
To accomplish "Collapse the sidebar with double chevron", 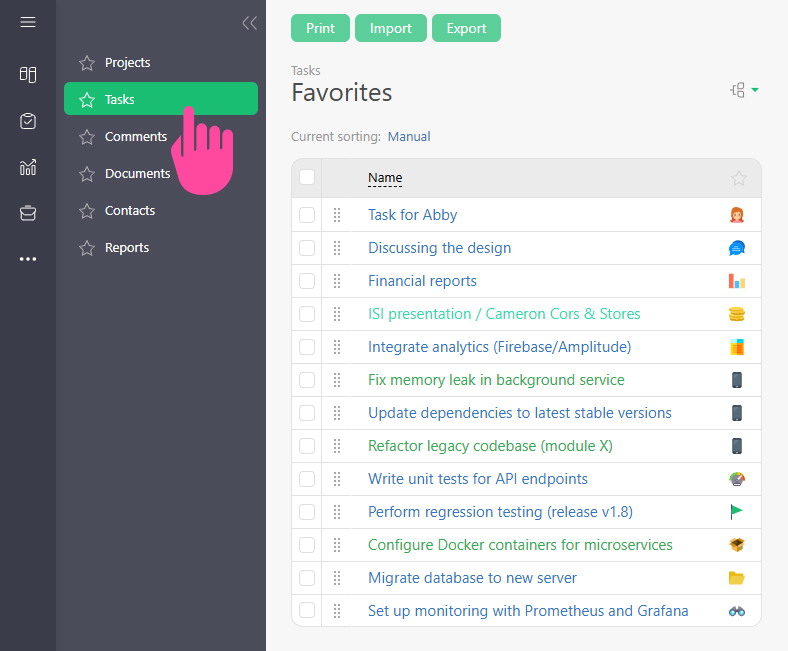I will [249, 23].
